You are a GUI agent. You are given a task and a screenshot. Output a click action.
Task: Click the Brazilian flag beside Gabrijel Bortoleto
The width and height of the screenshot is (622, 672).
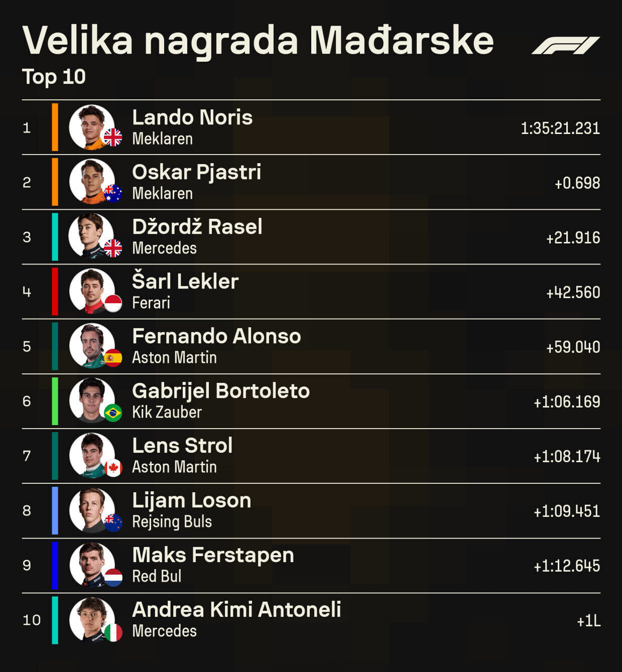coord(113,413)
